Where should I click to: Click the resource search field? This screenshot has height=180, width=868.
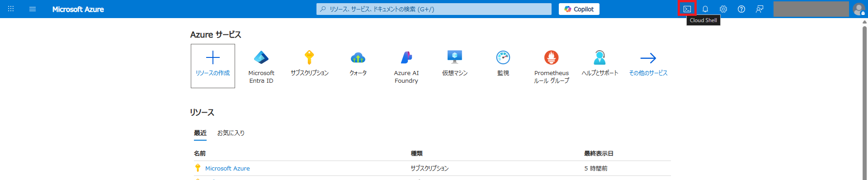click(434, 9)
